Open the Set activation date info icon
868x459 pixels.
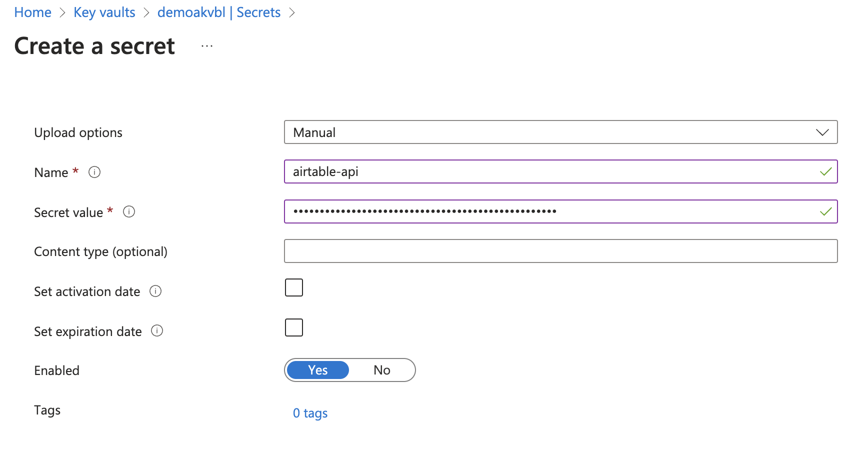click(155, 291)
